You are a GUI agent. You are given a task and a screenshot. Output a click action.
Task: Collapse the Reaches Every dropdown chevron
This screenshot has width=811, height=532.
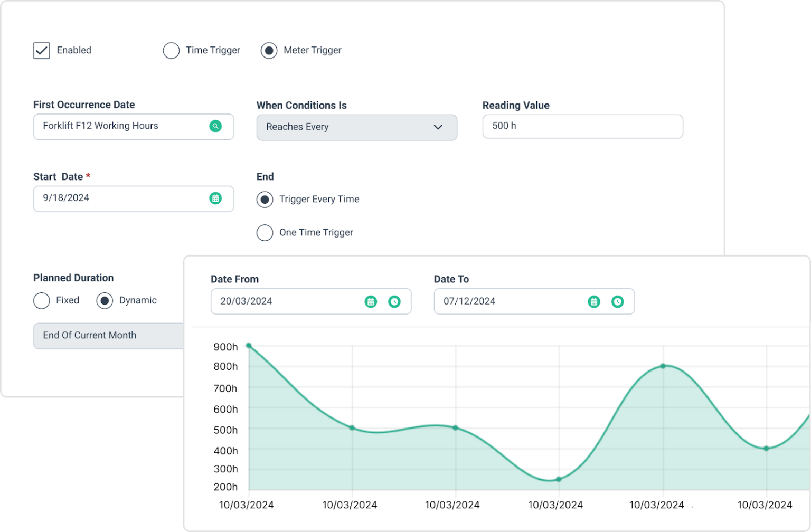tap(438, 127)
